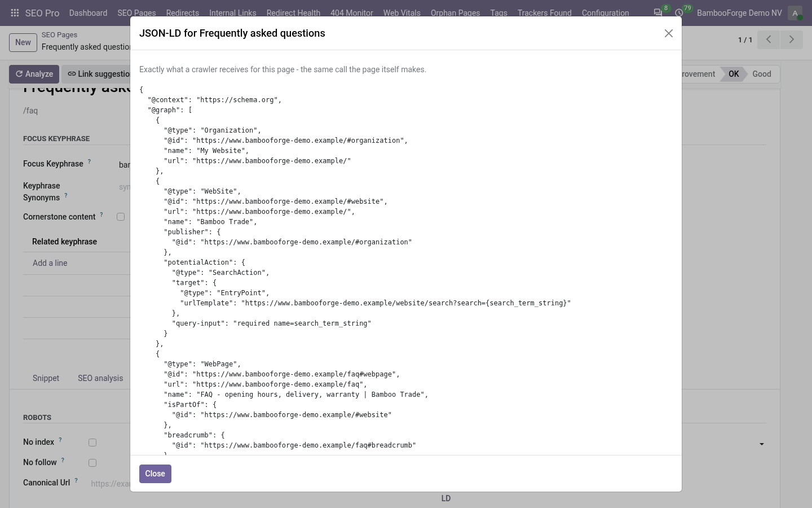The image size is (812, 508).
Task: Enable the No follow checkbox
Action: click(92, 463)
